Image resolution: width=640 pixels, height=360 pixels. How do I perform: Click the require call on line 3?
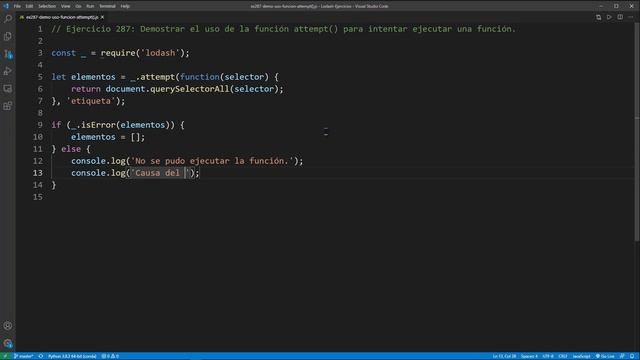(x=118, y=53)
